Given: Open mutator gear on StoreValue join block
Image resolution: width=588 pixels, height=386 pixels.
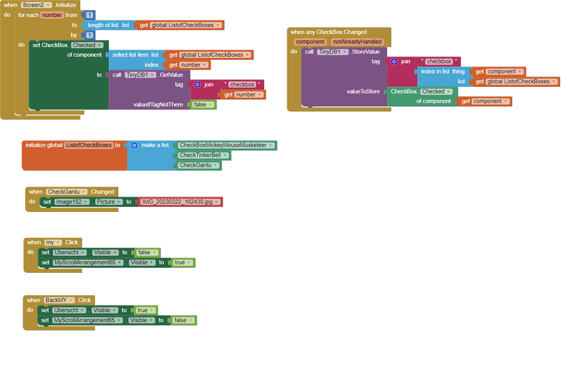Looking at the screenshot, I should tap(394, 61).
